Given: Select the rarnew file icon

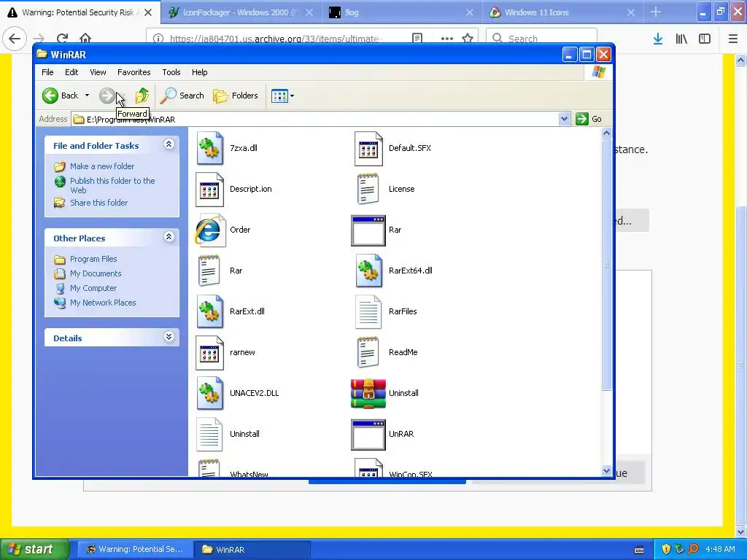Looking at the screenshot, I should pos(209,353).
